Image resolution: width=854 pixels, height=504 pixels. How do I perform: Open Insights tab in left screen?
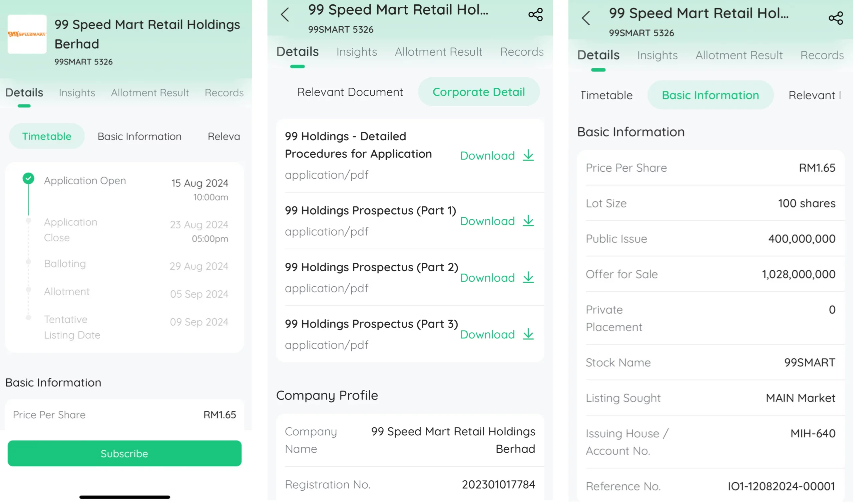[77, 93]
